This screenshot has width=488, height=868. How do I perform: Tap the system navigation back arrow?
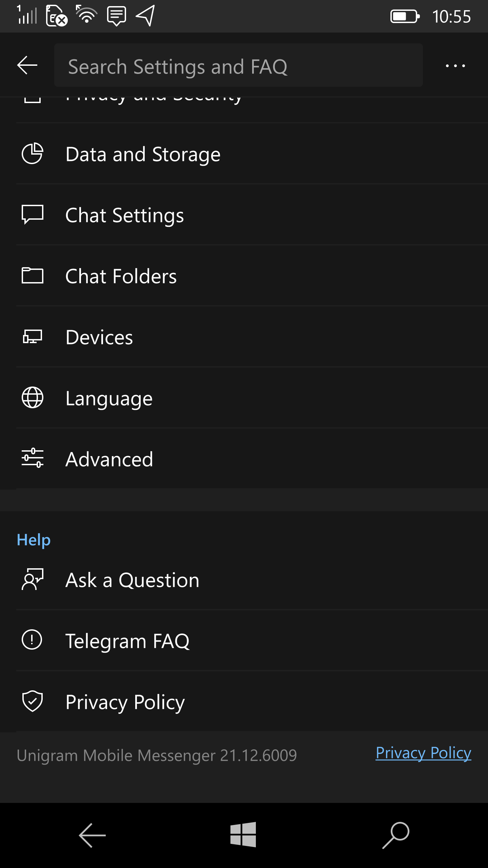click(x=92, y=835)
